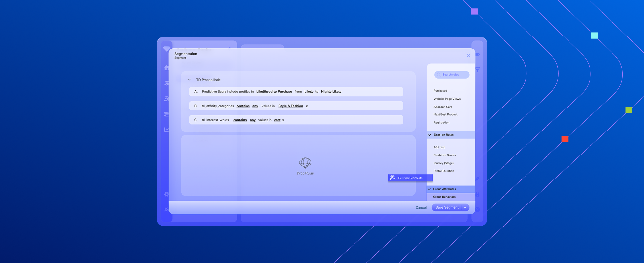Image resolution: width=644 pixels, height=263 pixels.
Task: Collapse the TD Probabilistic rule group
Action: (189, 80)
